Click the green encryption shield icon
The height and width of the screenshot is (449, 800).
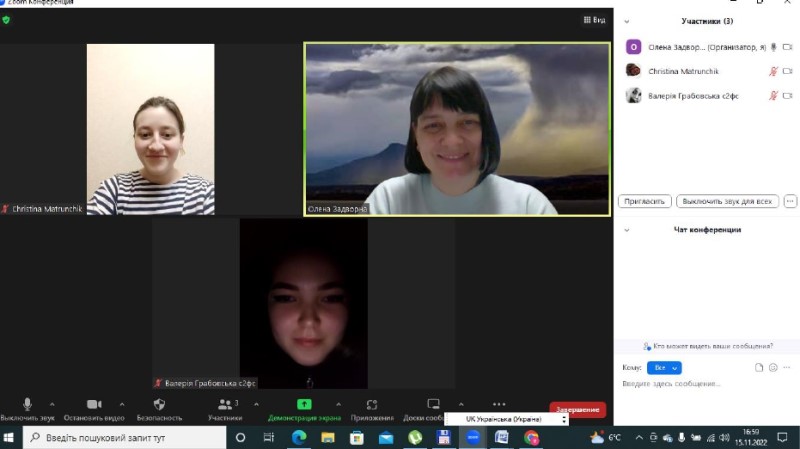click(x=6, y=20)
